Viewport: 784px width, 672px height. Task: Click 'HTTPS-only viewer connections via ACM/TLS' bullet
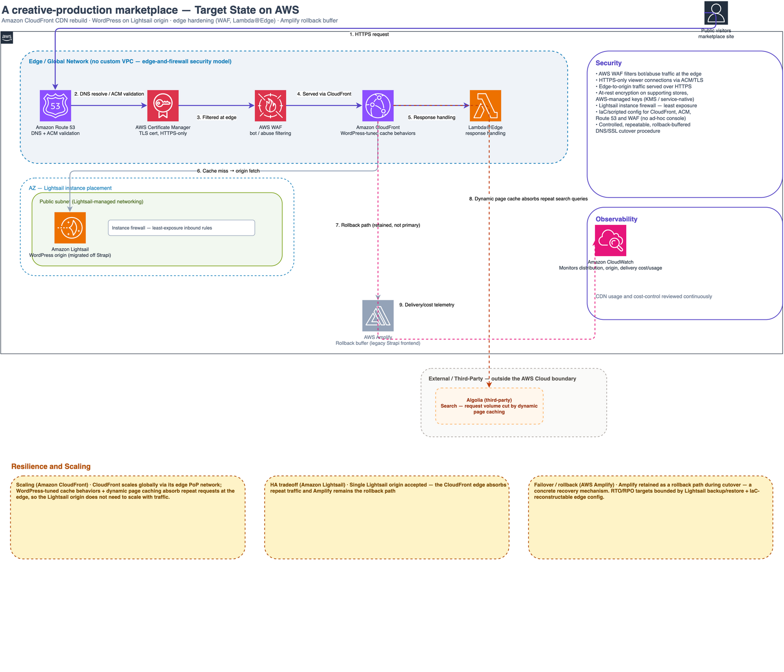point(649,80)
